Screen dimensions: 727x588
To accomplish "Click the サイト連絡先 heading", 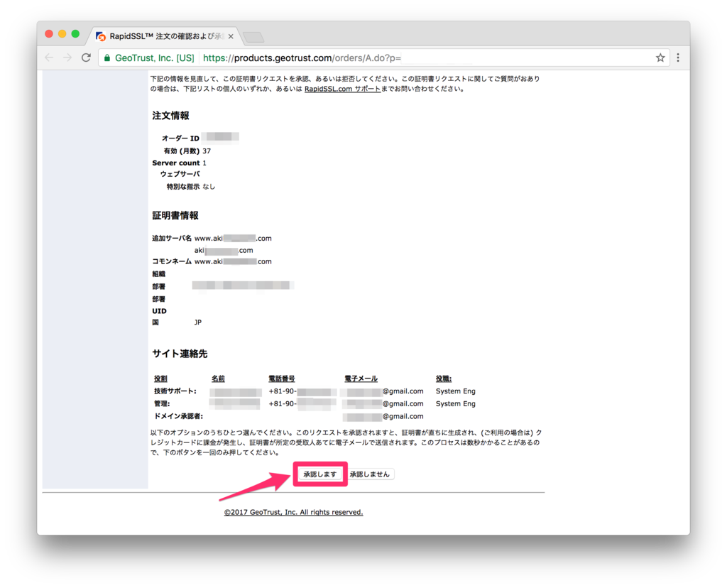I will click(x=180, y=354).
